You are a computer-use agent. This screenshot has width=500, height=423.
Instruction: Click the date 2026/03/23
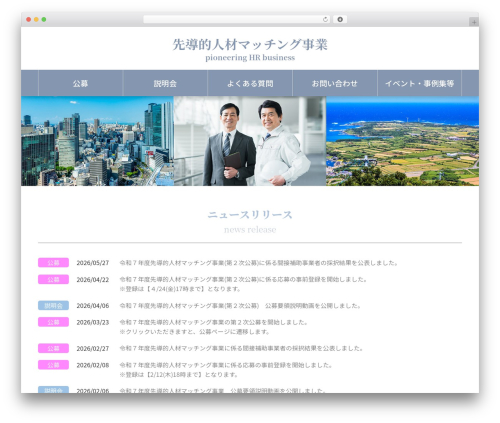tap(93, 322)
